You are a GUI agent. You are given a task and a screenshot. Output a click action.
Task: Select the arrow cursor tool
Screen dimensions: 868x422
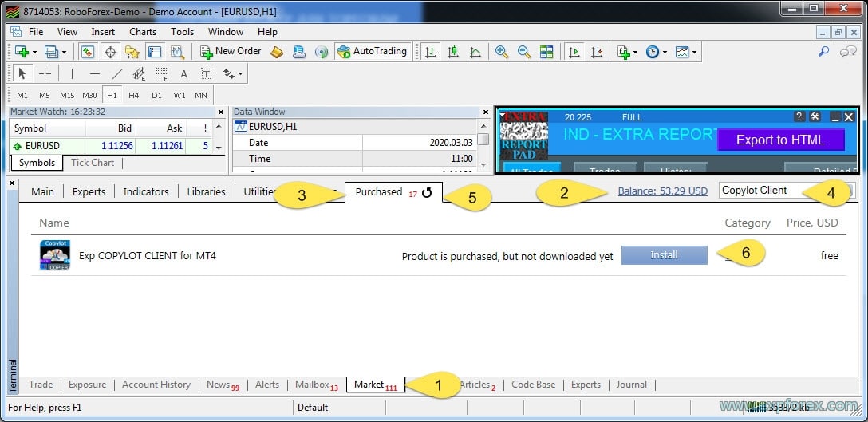[x=22, y=73]
